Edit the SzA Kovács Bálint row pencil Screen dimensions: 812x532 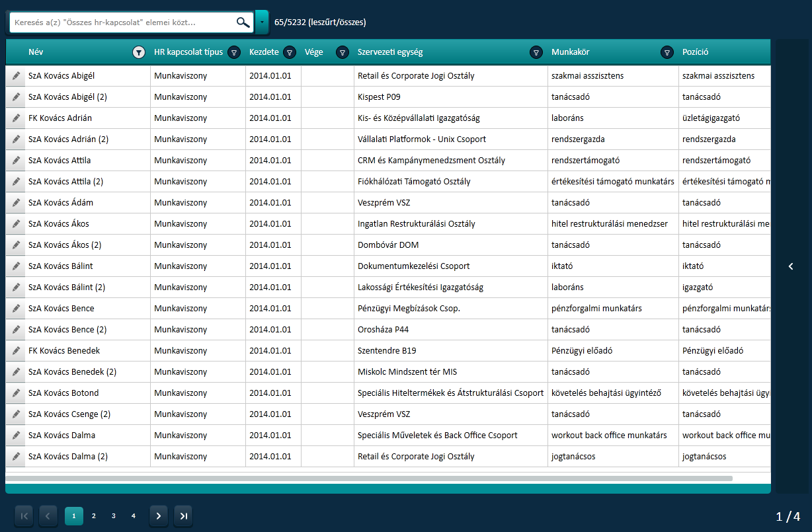pyautogui.click(x=16, y=266)
